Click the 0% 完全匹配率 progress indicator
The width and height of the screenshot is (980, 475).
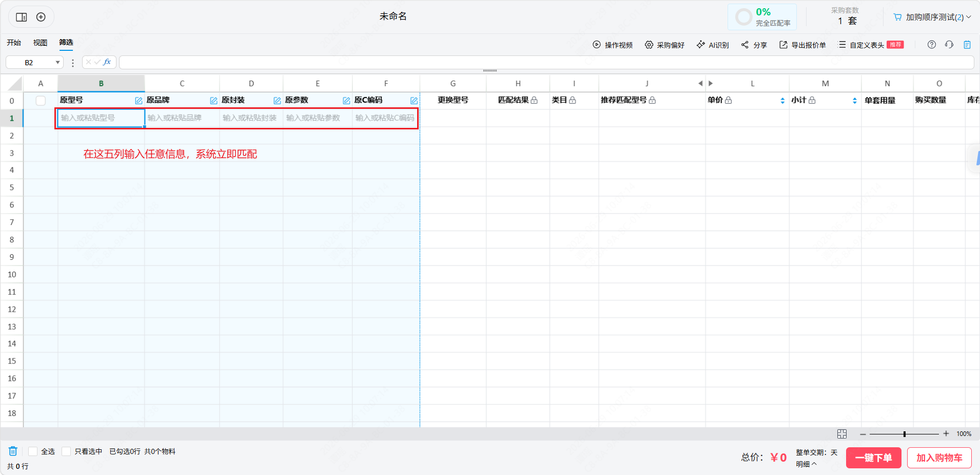[762, 17]
